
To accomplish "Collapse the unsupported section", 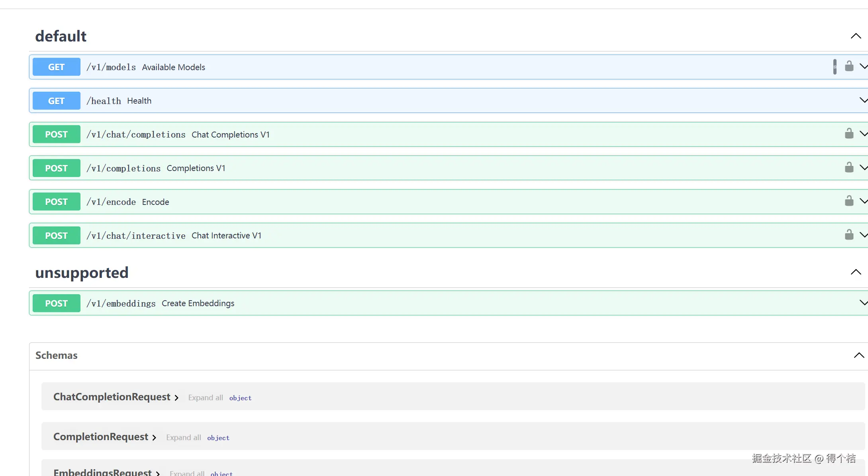I will (x=856, y=272).
